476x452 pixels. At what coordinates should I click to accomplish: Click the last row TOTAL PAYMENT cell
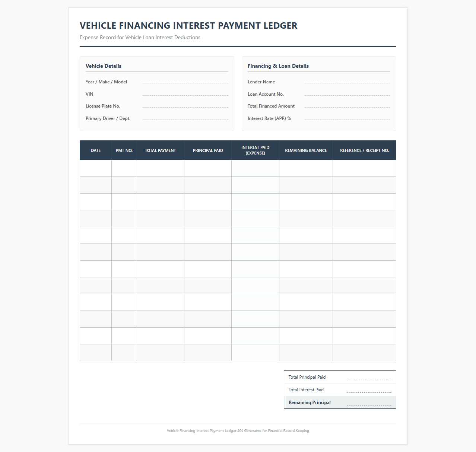click(x=161, y=353)
